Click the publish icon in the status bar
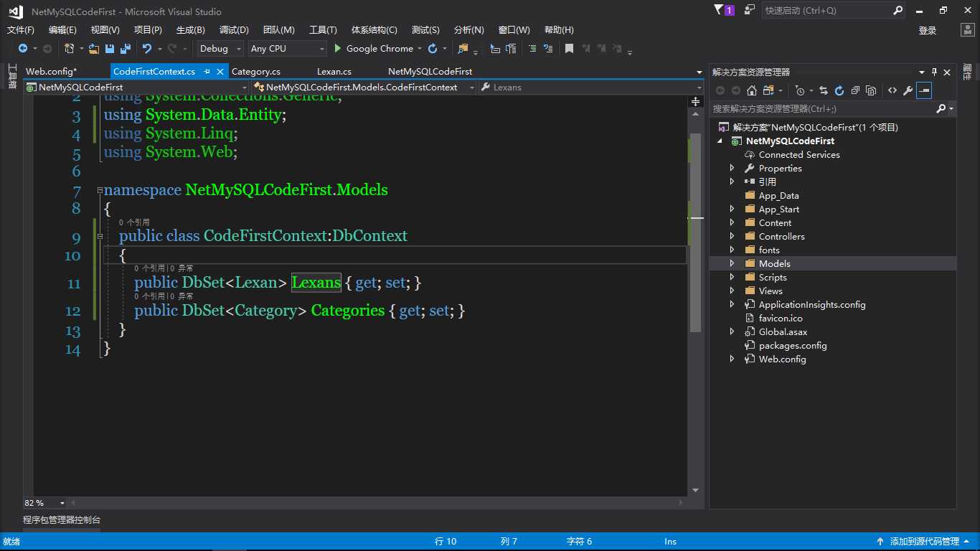Screen dimensions: 980x551 880,542
